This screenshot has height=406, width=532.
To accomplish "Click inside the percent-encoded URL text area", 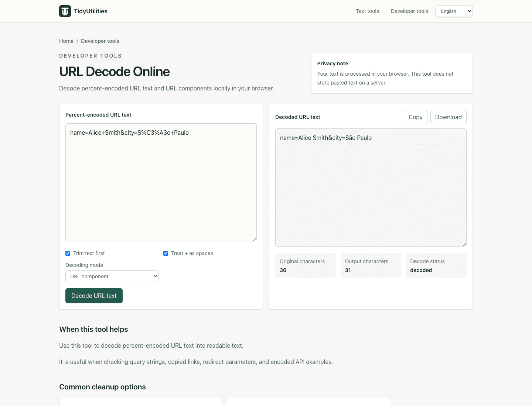I will coord(161,182).
